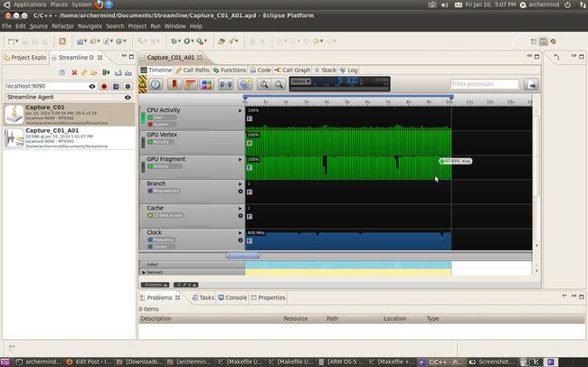Click the Streamline Data help icon
This screenshot has height=367, width=588.
point(62,72)
